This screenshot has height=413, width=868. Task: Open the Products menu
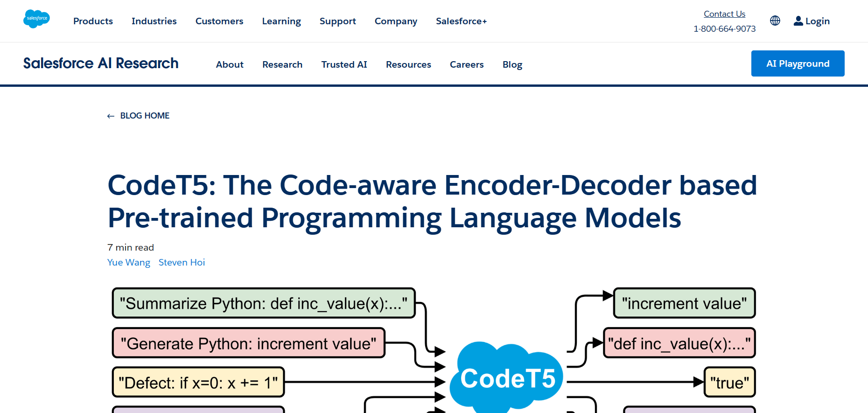pyautogui.click(x=93, y=21)
